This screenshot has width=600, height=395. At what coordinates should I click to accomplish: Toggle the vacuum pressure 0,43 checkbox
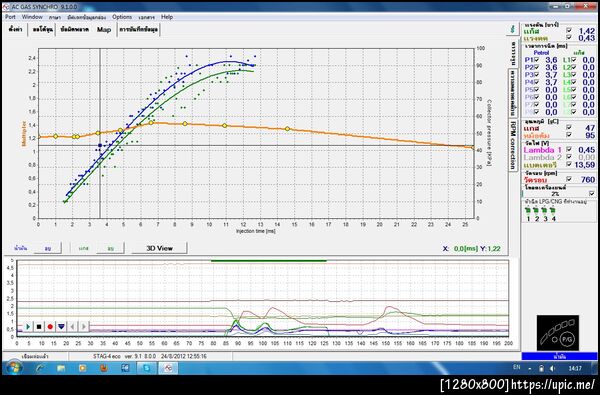[x=569, y=38]
